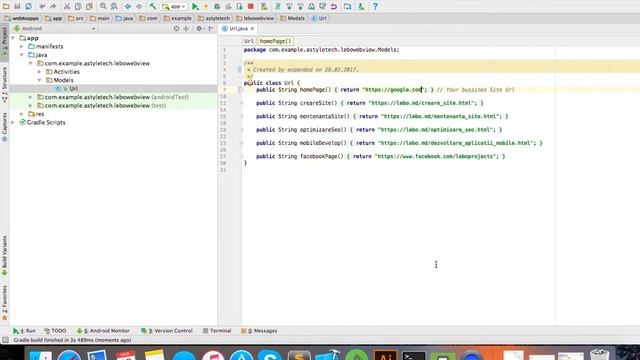Click the Replace magnifier icon

point(114,6)
